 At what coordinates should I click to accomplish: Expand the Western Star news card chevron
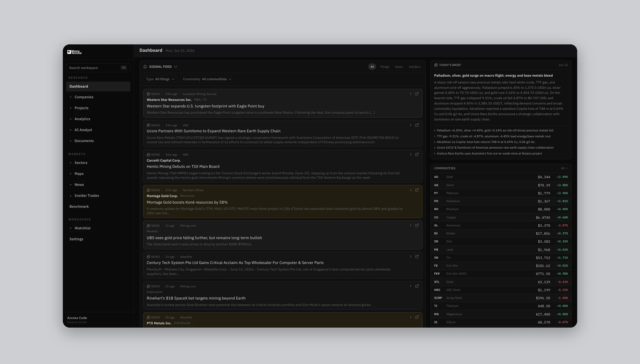click(x=411, y=94)
